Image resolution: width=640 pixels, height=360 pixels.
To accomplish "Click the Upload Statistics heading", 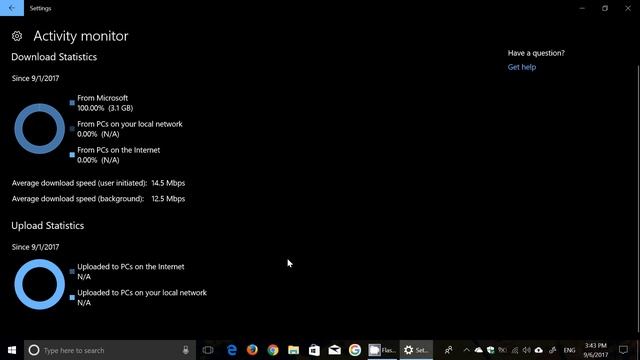I will [x=47, y=226].
